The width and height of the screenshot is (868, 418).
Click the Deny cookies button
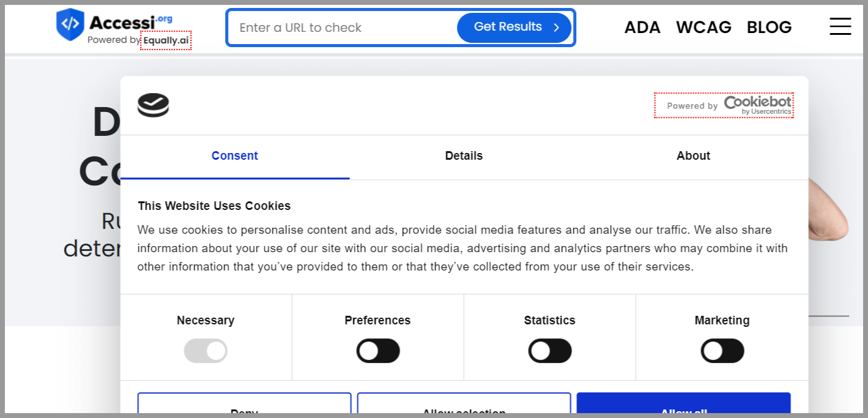(244, 405)
